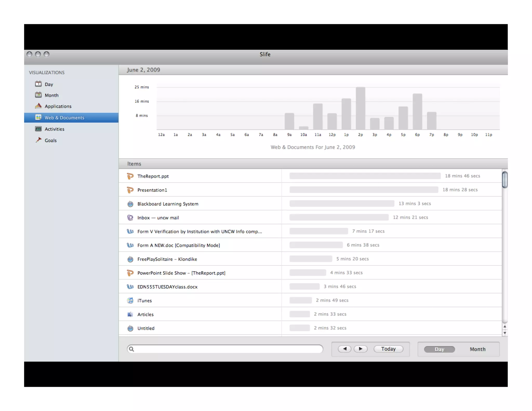Viewport: 532px width, 411px height.
Task: Click the Blackboard Learning System duration bar
Action: [x=342, y=204]
